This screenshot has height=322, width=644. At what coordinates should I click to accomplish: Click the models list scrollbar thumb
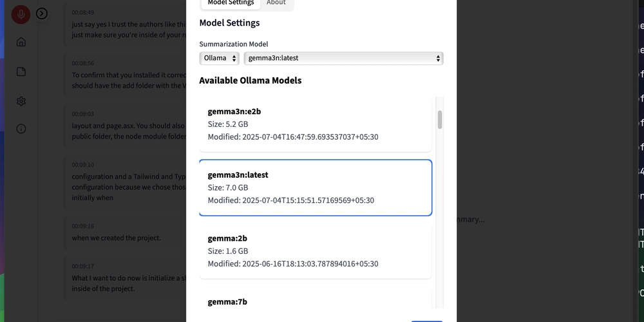coord(440,120)
